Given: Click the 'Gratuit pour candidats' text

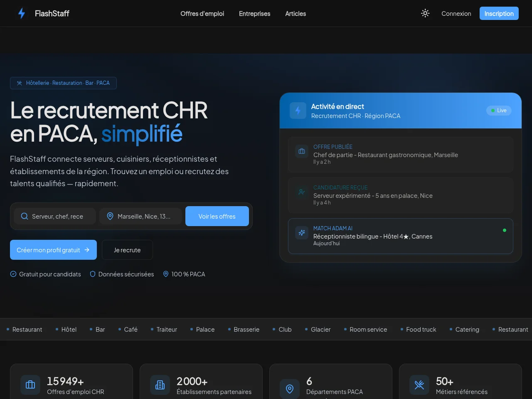Looking at the screenshot, I should point(50,274).
